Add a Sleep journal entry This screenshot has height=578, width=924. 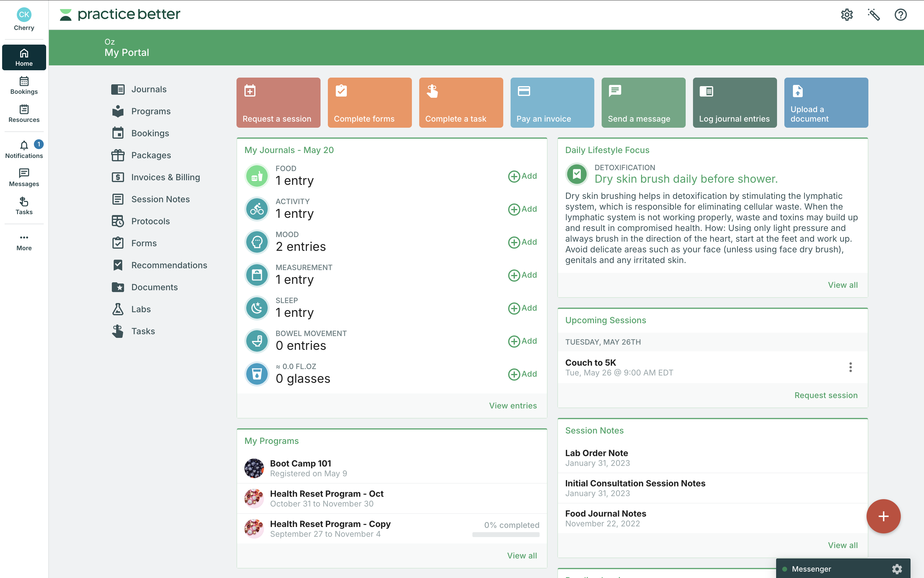(522, 308)
